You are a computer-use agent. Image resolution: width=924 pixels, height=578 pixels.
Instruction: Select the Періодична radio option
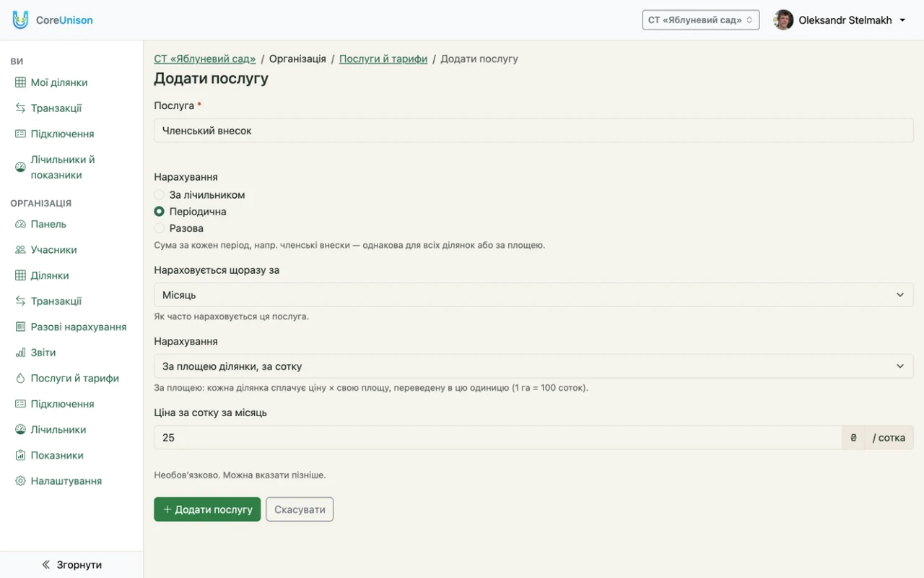pyautogui.click(x=160, y=212)
